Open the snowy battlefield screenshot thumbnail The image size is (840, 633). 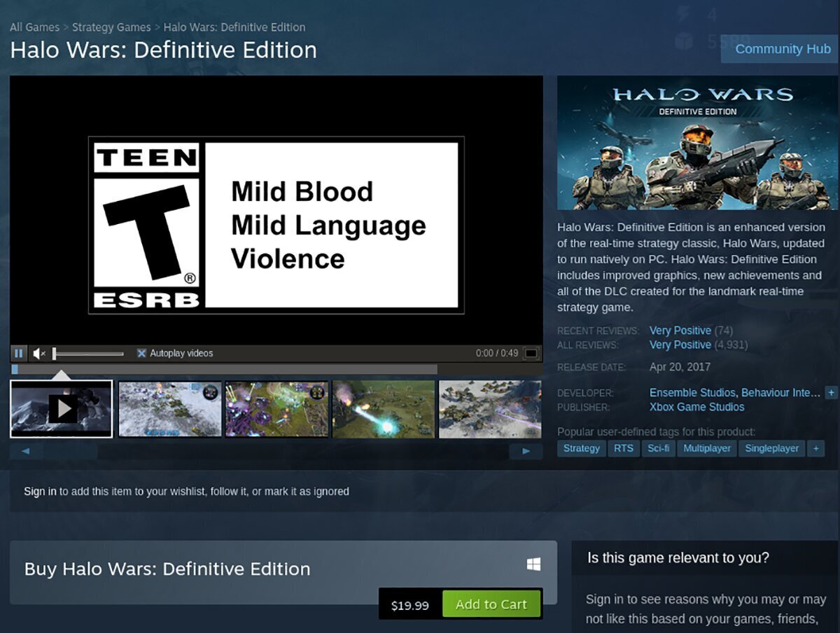point(169,409)
